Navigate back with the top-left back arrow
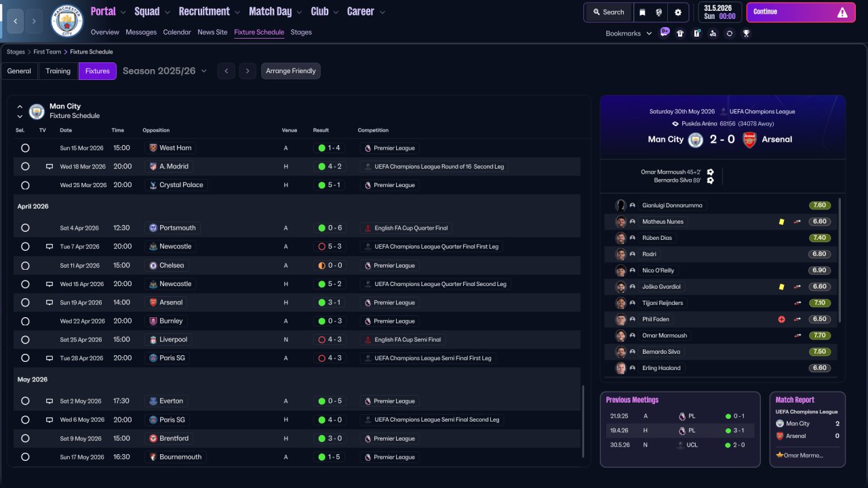The image size is (868, 488). point(14,21)
